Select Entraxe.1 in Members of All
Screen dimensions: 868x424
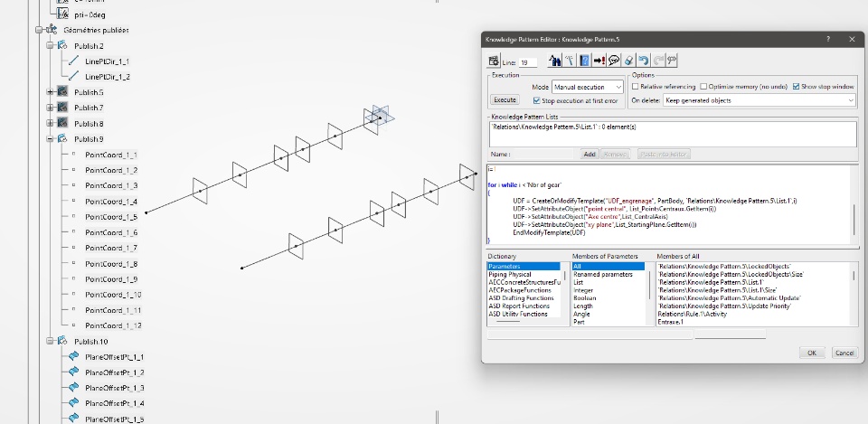670,322
